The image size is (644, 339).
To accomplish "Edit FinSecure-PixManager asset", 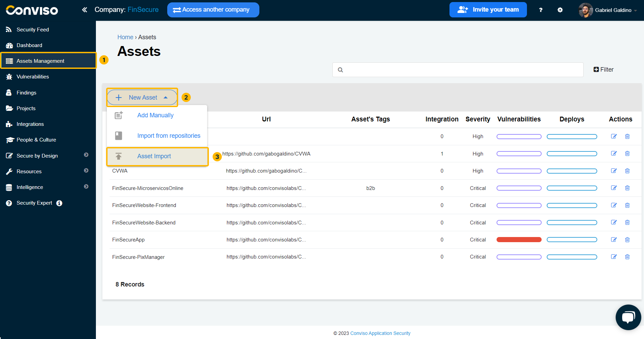I will pyautogui.click(x=614, y=257).
